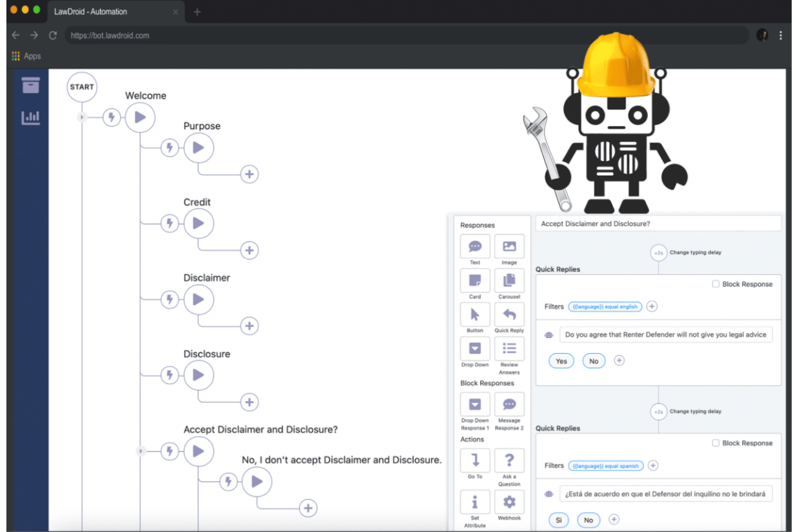Add an Image response
The height and width of the screenshot is (532, 798).
[509, 247]
